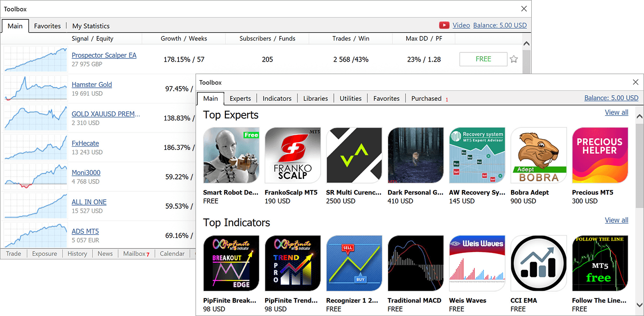Switch to the Indicators tab
The height and width of the screenshot is (316, 644).
277,98
